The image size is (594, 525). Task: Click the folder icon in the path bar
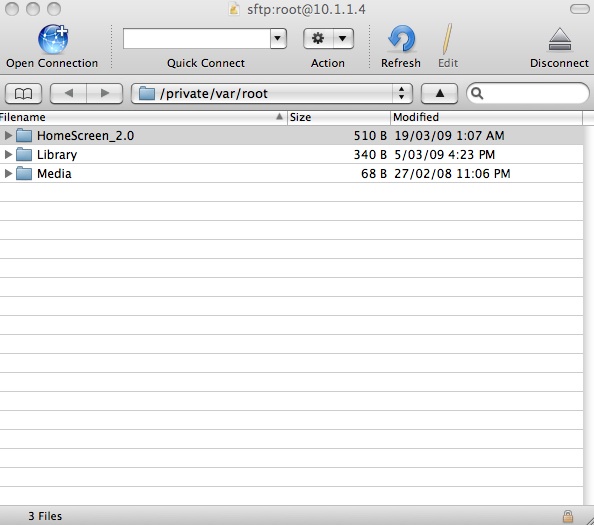147,93
